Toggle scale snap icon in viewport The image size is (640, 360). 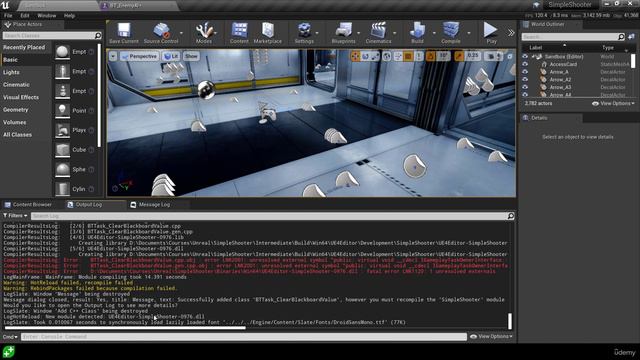click(x=459, y=56)
